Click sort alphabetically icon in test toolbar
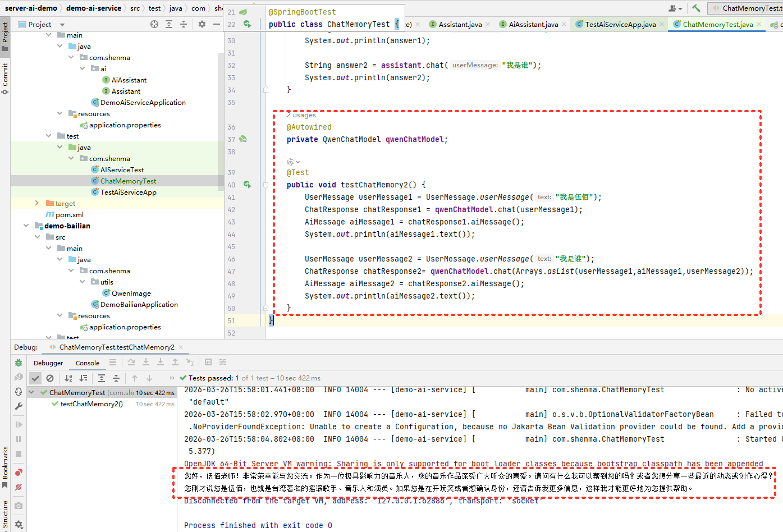The image size is (783, 532). coord(68,378)
